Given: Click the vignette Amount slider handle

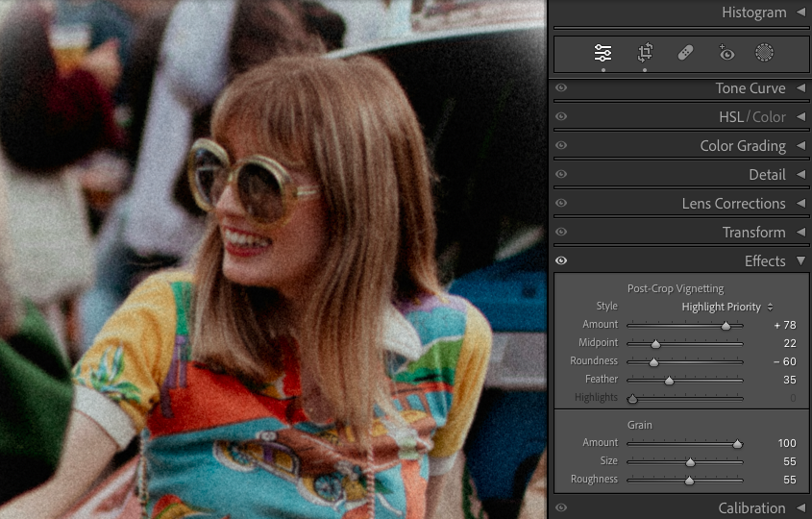Looking at the screenshot, I should 726,326.
